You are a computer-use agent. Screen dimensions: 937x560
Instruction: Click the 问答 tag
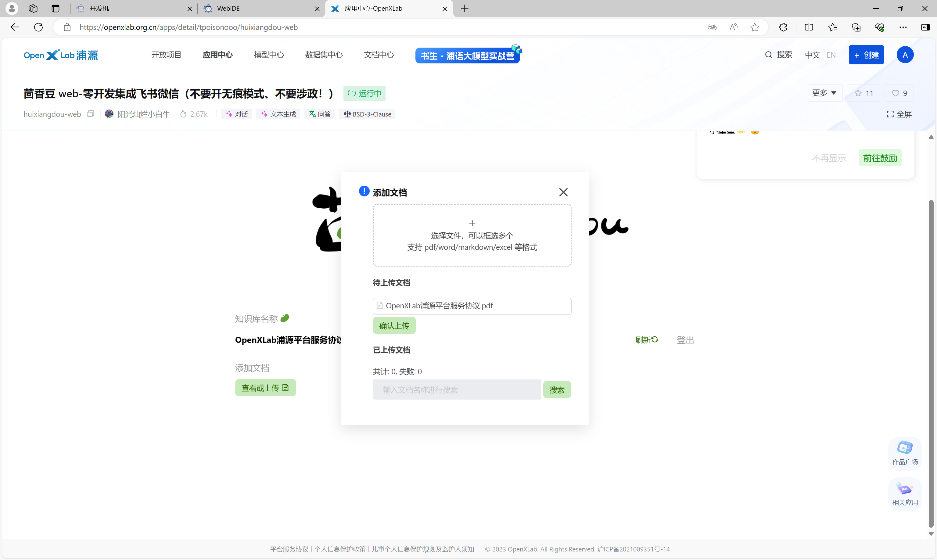tap(320, 114)
